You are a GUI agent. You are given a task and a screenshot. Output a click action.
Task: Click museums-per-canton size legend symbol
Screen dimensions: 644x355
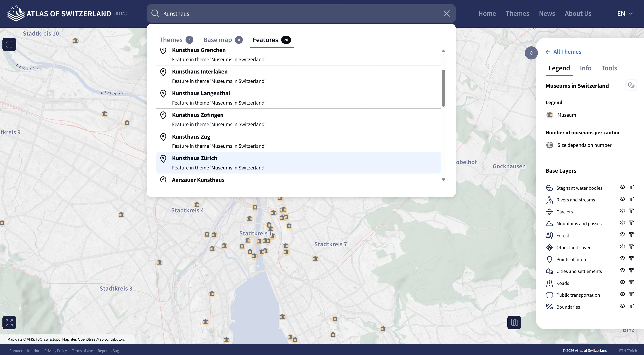coord(549,145)
